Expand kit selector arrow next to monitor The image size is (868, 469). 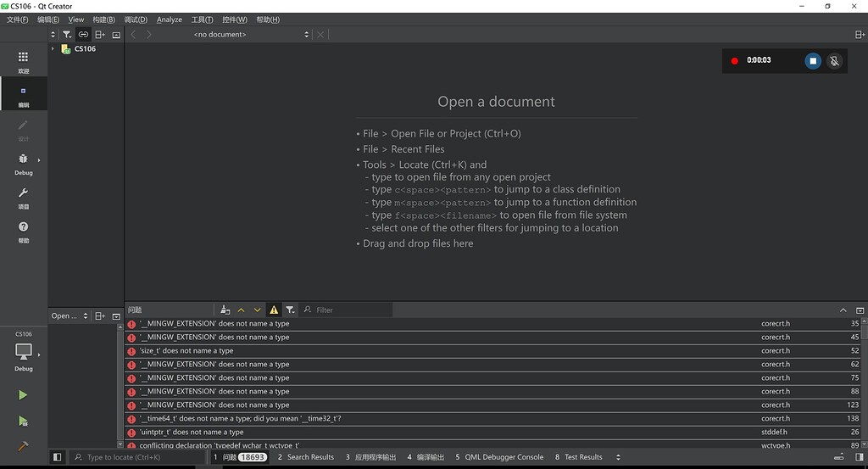coord(39,355)
